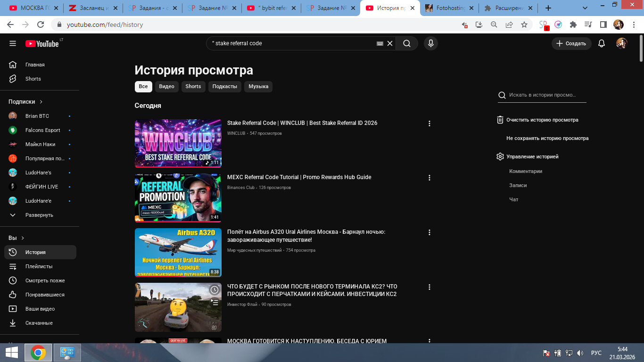This screenshot has height=362, width=644.
Task: Open Плейлисты in the sidebar
Action: [x=40, y=266]
